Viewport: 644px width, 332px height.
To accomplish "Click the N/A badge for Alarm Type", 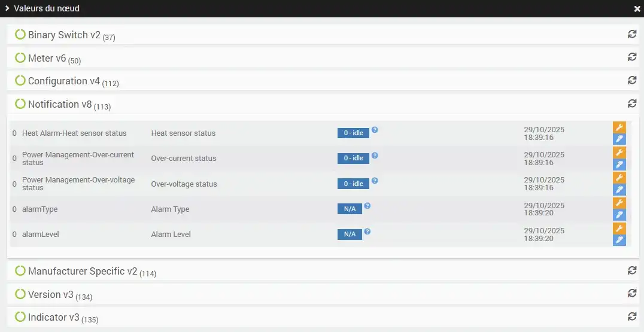I will coord(350,209).
